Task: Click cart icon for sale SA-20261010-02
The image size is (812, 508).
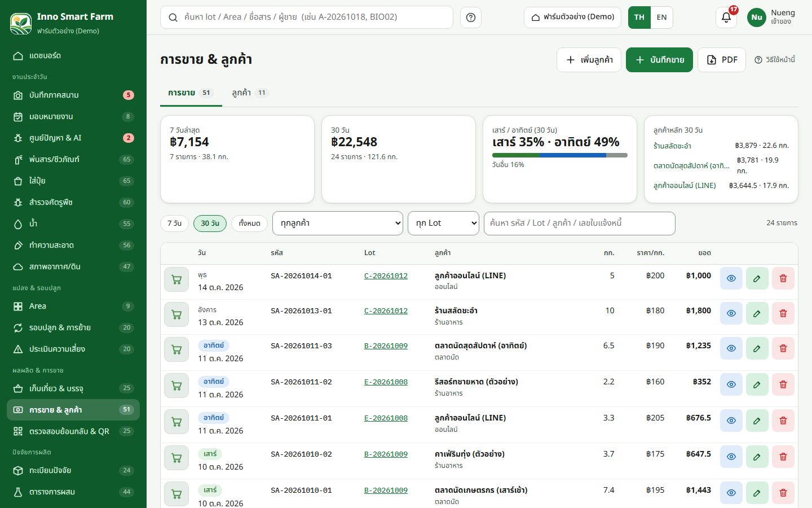Action: pyautogui.click(x=176, y=458)
